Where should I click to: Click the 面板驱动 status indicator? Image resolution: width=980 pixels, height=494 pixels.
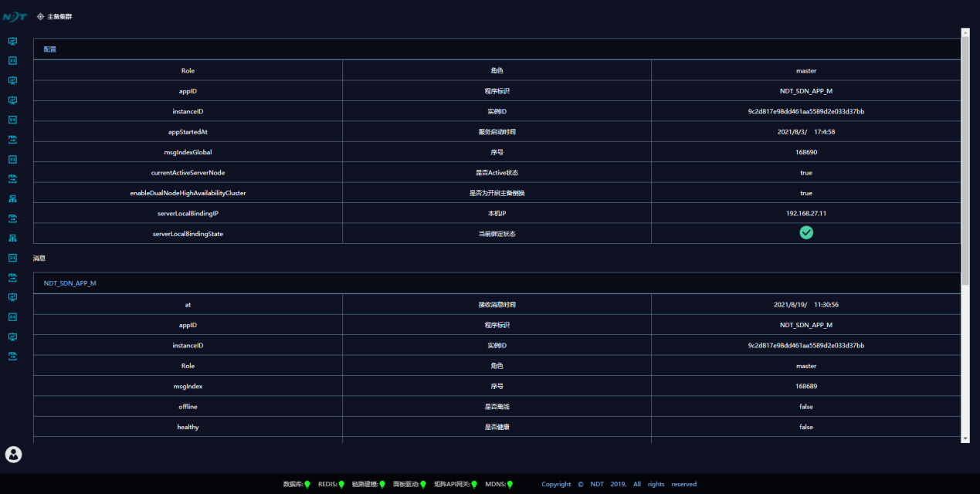tap(423, 485)
